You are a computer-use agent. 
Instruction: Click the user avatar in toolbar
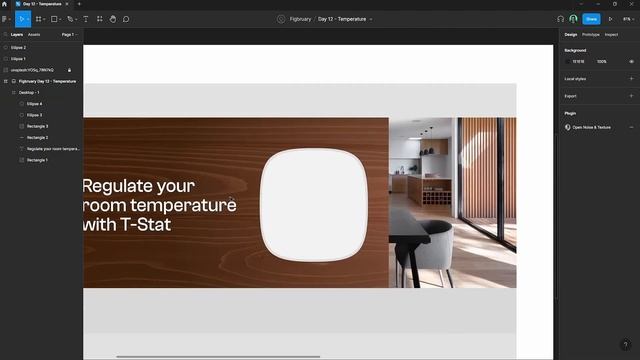pyautogui.click(x=573, y=19)
